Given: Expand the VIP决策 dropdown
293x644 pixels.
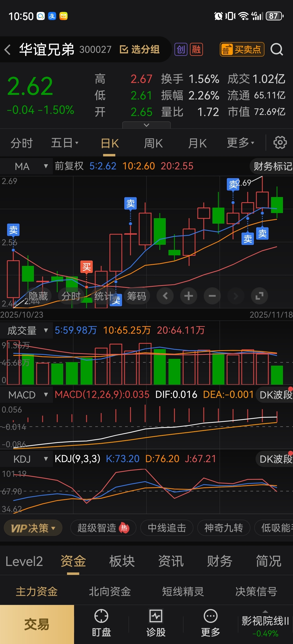Looking at the screenshot, I should pyautogui.click(x=33, y=528).
